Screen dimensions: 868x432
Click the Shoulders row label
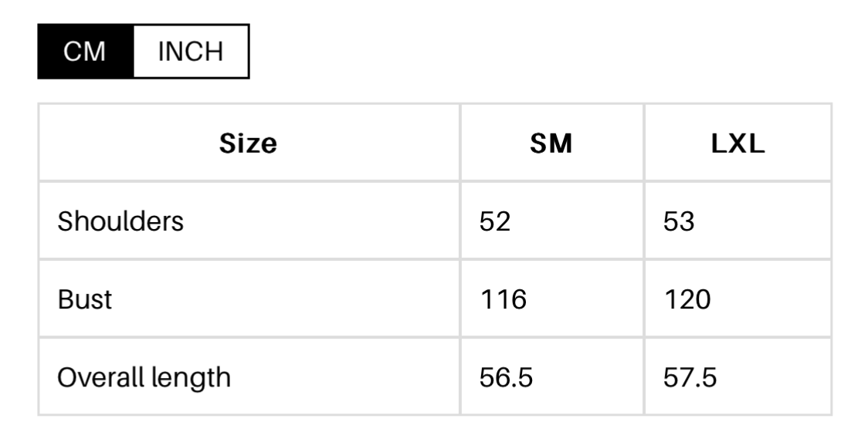(x=121, y=221)
